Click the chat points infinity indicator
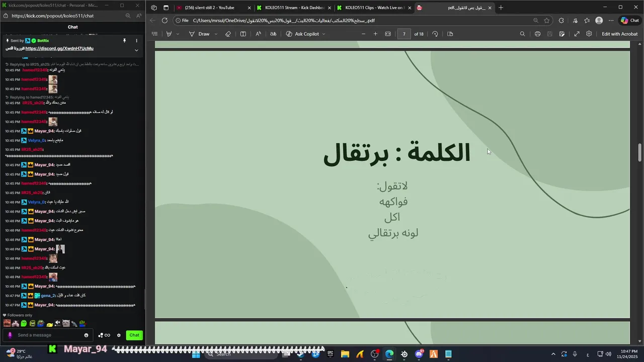644x362 pixels. [x=104, y=335]
